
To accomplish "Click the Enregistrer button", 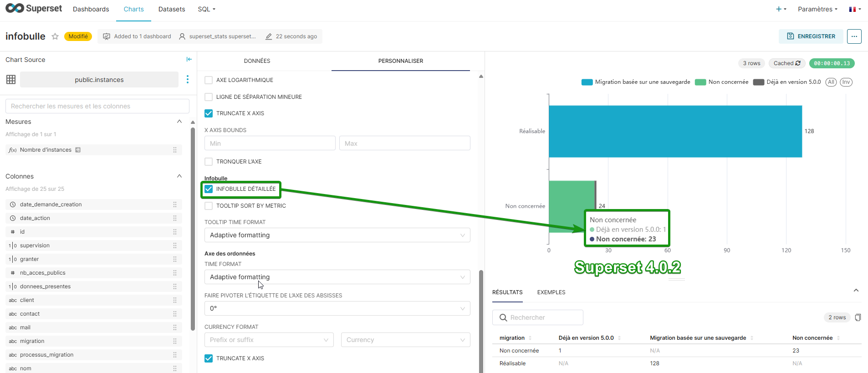I will tap(812, 36).
